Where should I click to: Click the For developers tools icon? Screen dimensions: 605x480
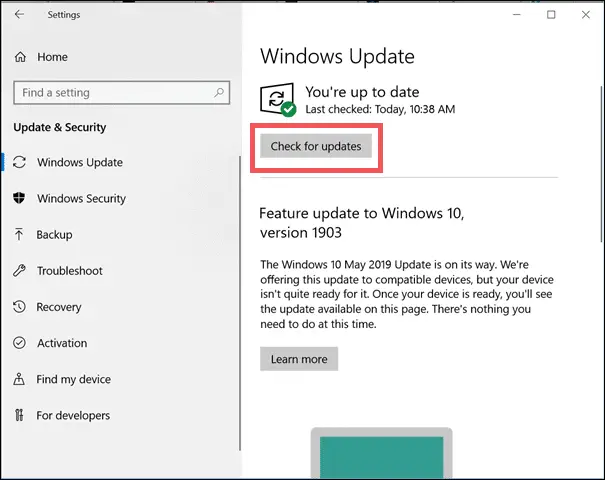click(19, 415)
